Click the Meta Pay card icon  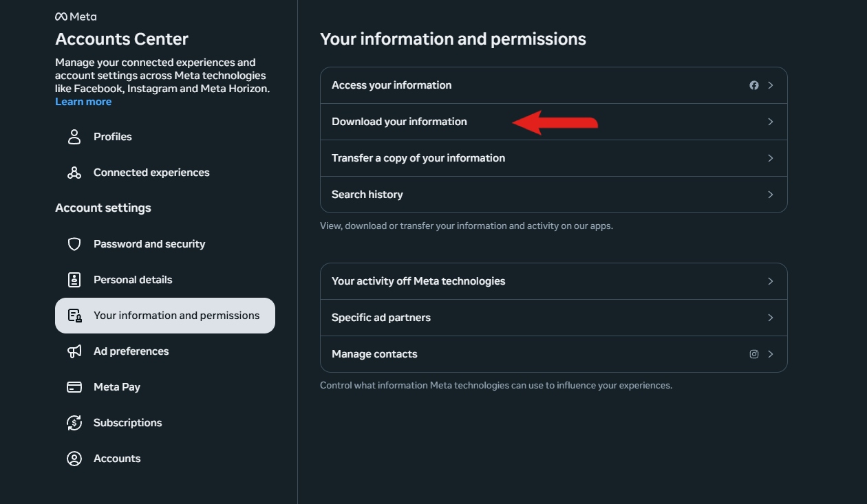[x=74, y=387]
